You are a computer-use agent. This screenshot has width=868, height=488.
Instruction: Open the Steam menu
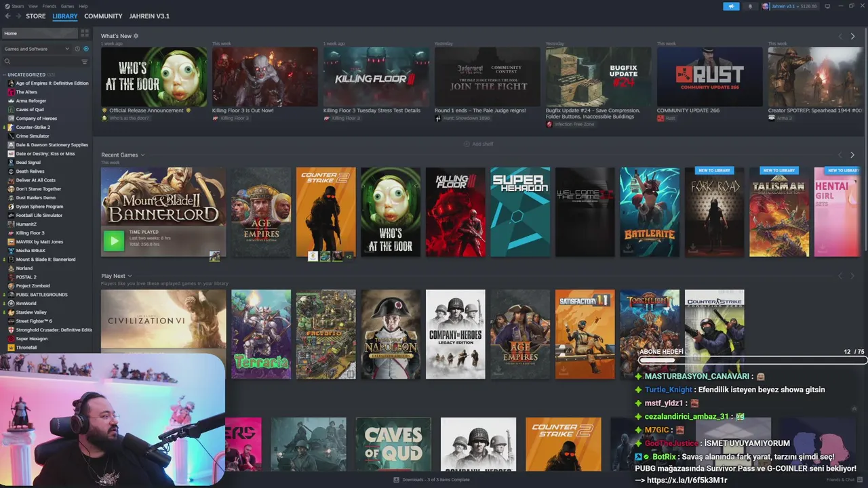(19, 6)
